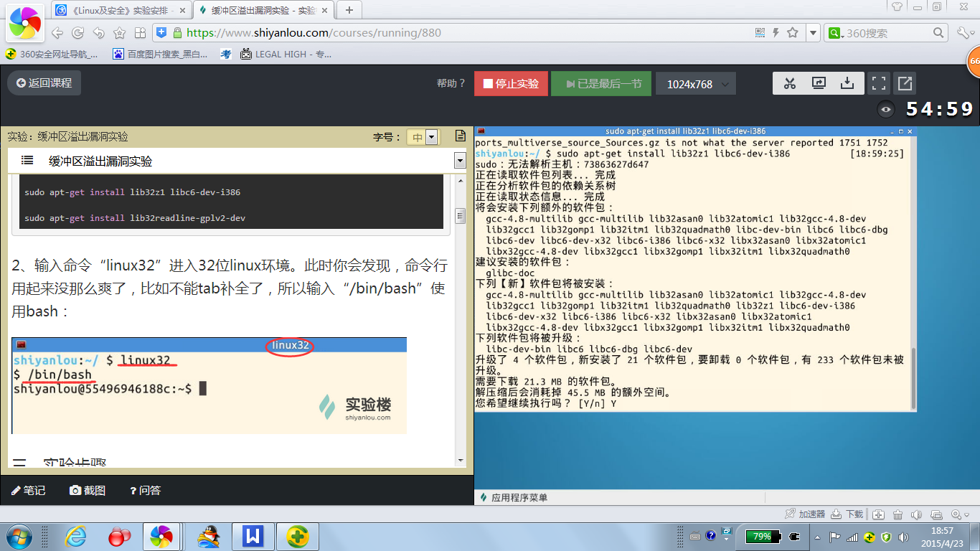Click the list outline icon beside lab title
Screen dimensions: 980x551
click(x=27, y=161)
